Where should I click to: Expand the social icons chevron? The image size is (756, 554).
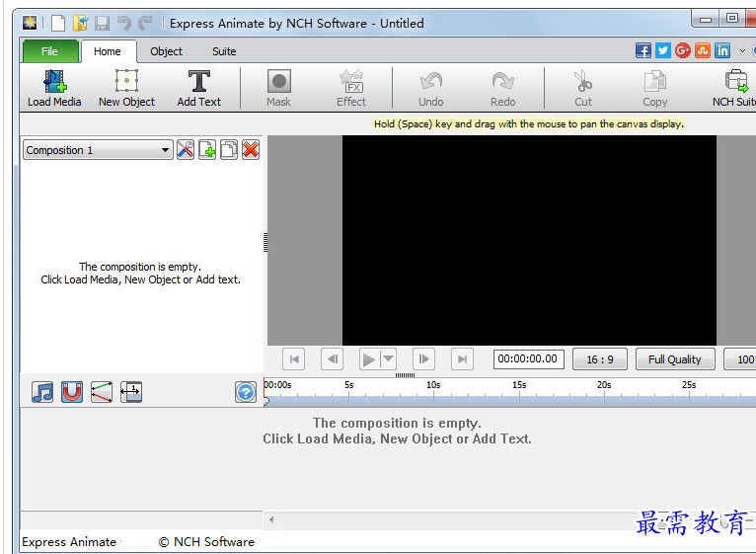(x=742, y=50)
